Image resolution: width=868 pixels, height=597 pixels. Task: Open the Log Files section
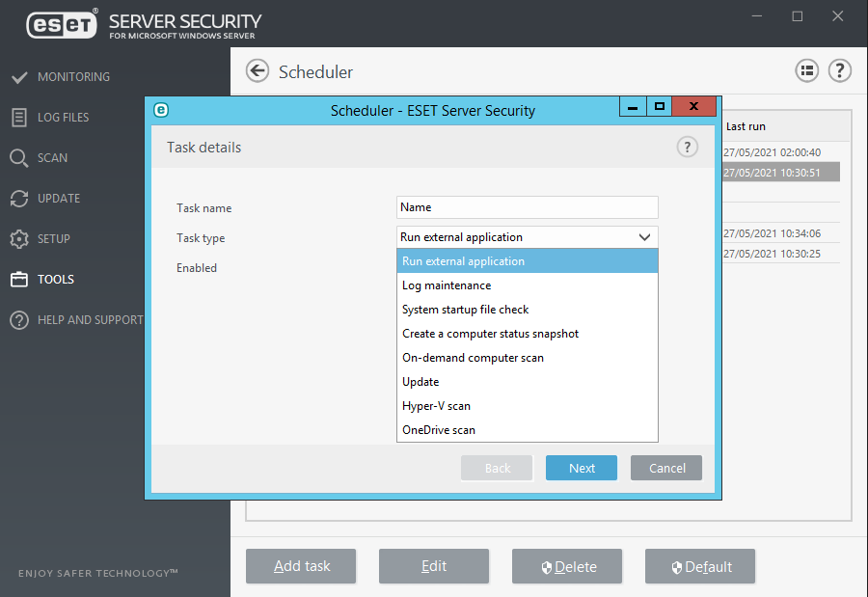(63, 118)
